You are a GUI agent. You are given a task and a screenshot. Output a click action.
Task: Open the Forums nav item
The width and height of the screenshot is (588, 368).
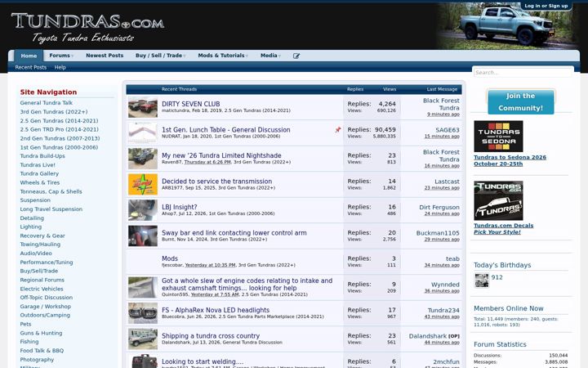point(60,56)
